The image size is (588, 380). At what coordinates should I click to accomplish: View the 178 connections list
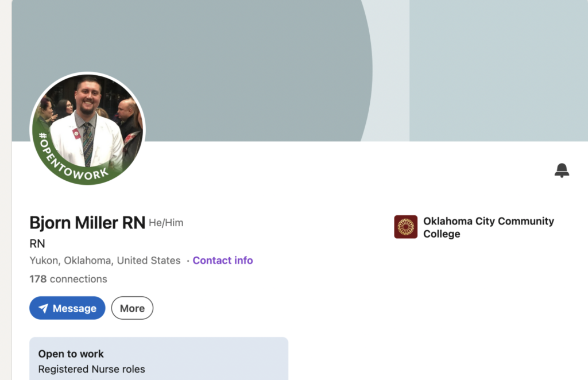click(68, 279)
